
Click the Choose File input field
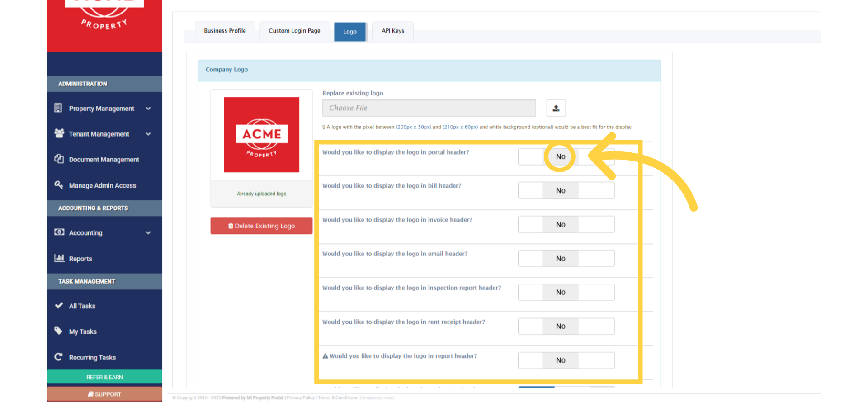(x=429, y=108)
